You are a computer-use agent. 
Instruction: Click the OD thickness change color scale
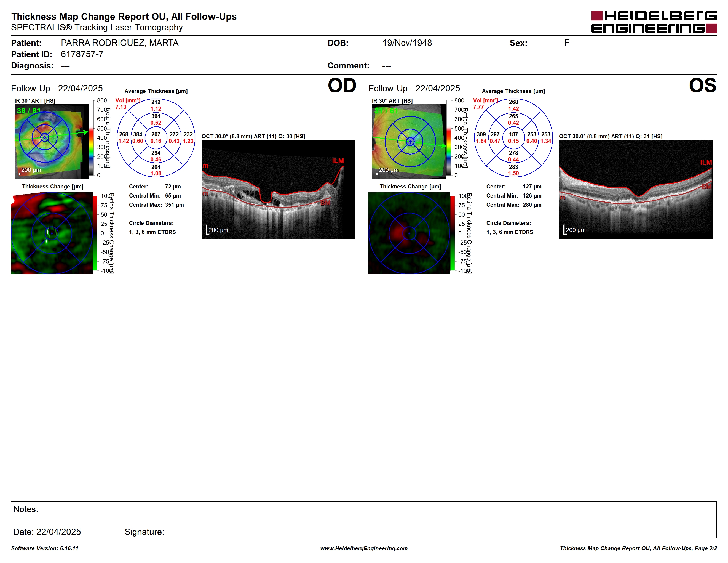95,233
